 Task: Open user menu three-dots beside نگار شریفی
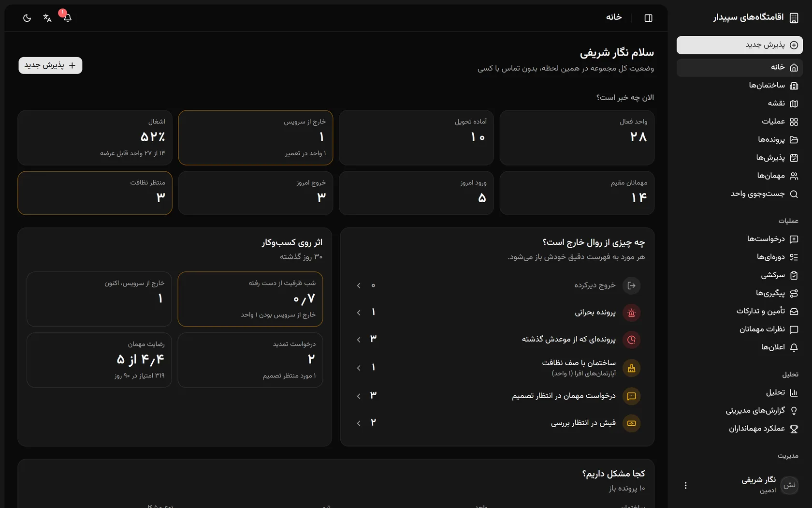(685, 485)
